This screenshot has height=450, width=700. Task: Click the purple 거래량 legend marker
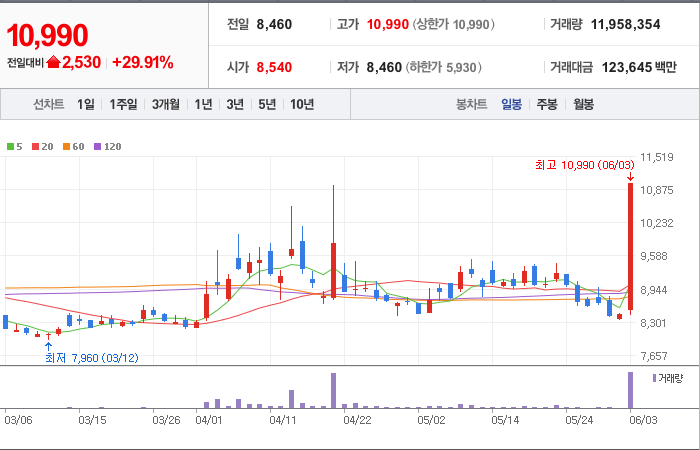[654, 379]
